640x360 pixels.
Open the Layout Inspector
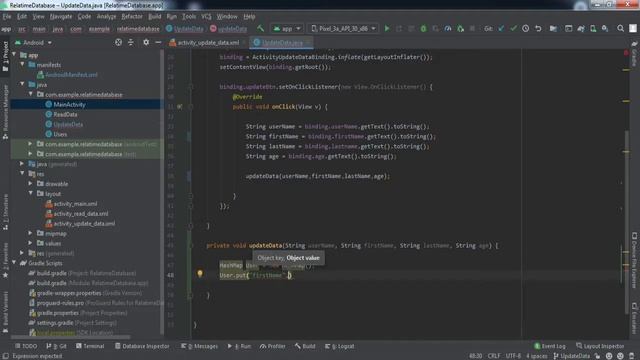click(x=600, y=346)
